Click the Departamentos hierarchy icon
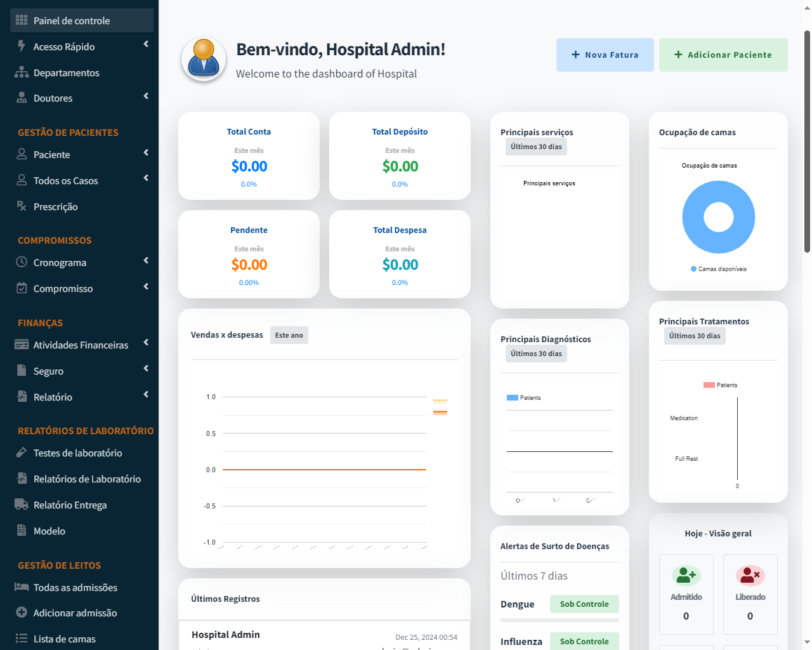Image resolution: width=812 pixels, height=650 pixels. pyautogui.click(x=22, y=72)
